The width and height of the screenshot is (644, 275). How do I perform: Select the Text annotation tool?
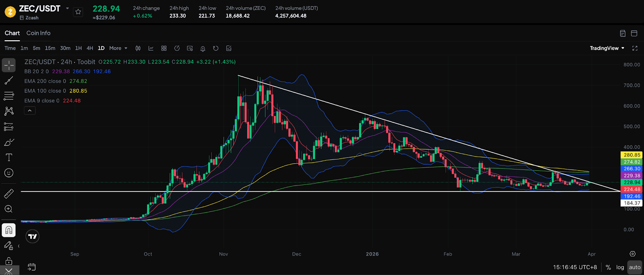(x=9, y=157)
